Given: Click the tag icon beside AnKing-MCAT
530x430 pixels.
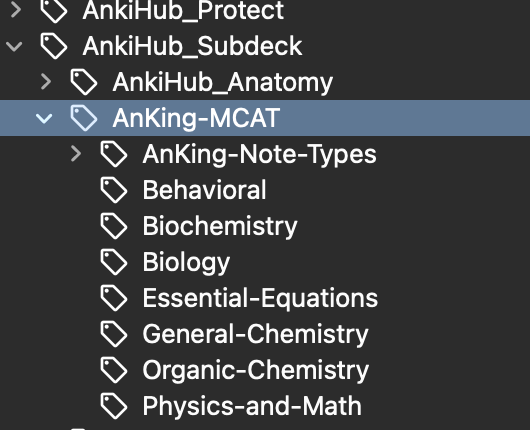Looking at the screenshot, I should click(x=83, y=118).
